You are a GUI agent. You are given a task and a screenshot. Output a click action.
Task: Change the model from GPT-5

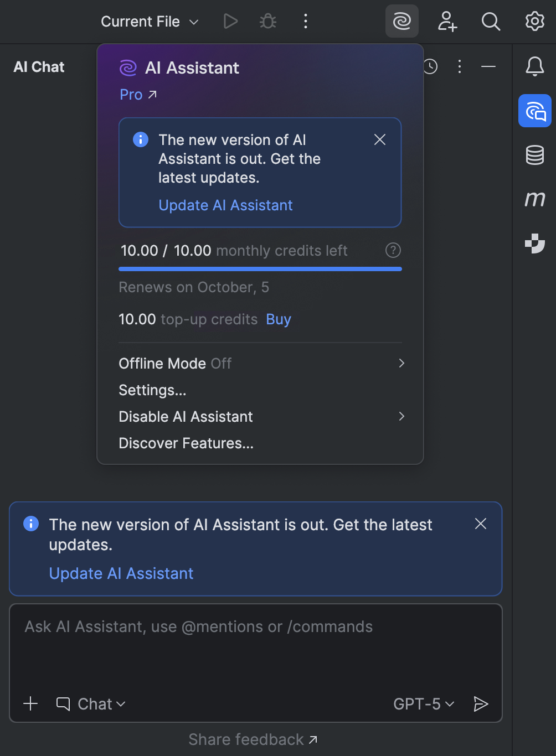[423, 703]
